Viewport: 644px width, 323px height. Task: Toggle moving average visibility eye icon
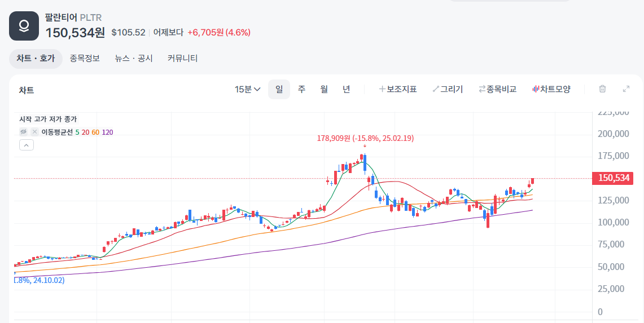coord(23,132)
